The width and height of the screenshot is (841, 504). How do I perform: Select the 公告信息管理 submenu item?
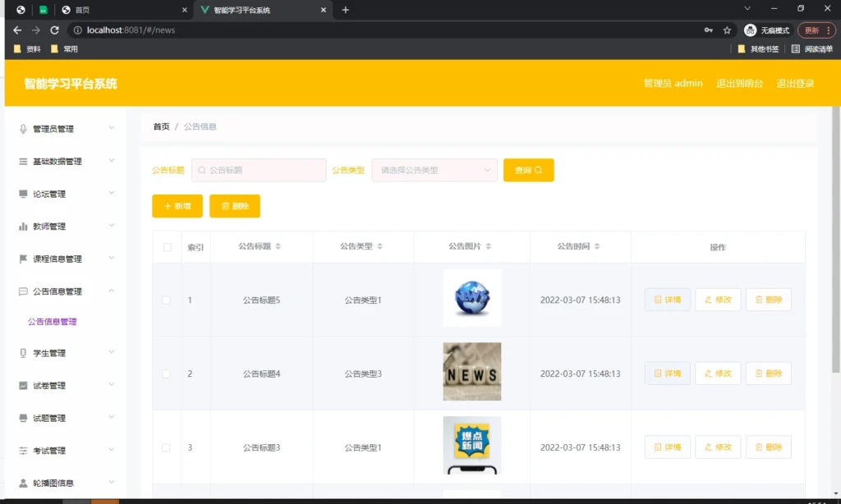[51, 322]
